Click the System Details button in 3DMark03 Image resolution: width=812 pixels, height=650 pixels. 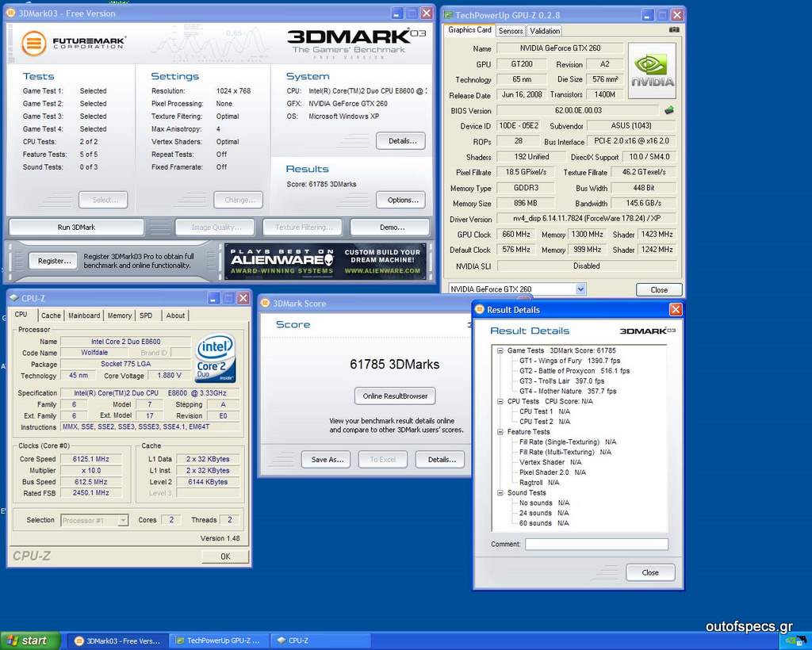tap(402, 141)
